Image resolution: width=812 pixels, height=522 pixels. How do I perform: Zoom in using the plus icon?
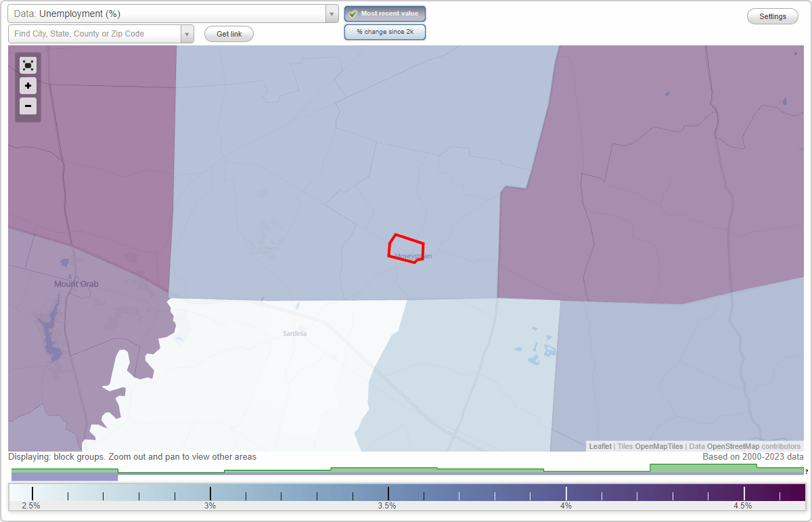[x=28, y=85]
